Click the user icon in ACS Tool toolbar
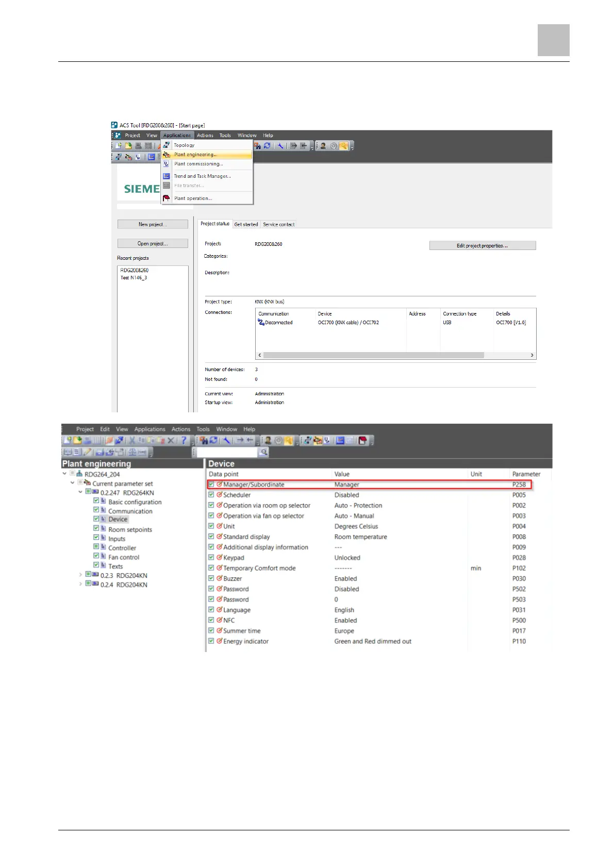 tap(323, 146)
